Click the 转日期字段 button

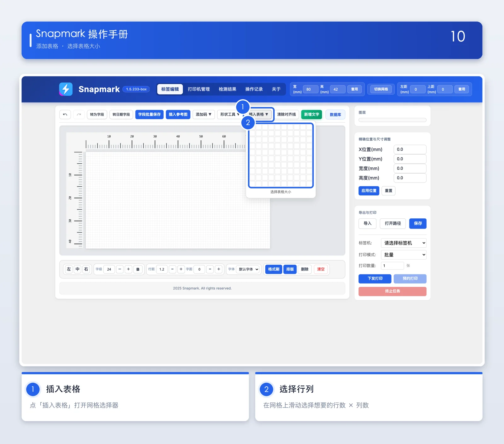tap(121, 115)
